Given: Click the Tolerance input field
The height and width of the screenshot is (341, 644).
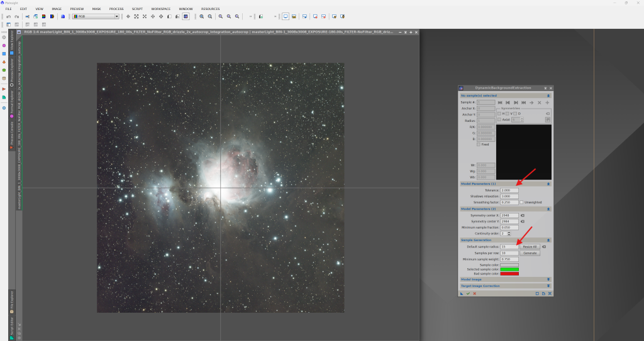Looking at the screenshot, I should (x=509, y=190).
